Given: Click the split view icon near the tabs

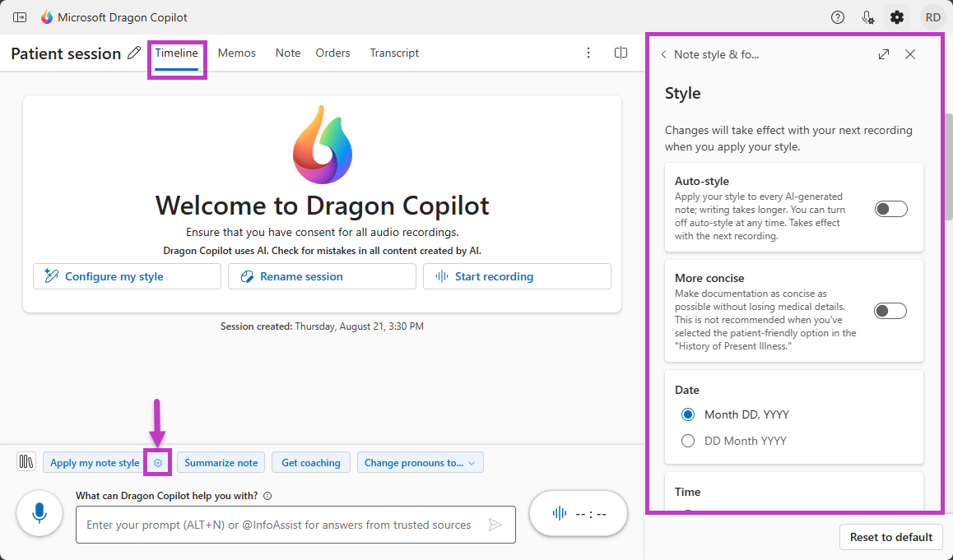Looking at the screenshot, I should coord(621,52).
